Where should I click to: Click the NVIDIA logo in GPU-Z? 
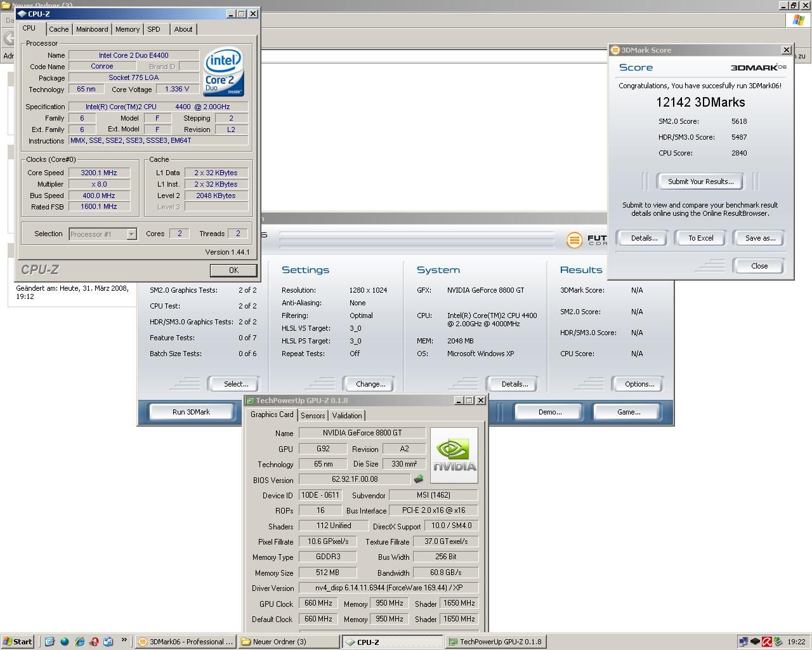[x=454, y=455]
